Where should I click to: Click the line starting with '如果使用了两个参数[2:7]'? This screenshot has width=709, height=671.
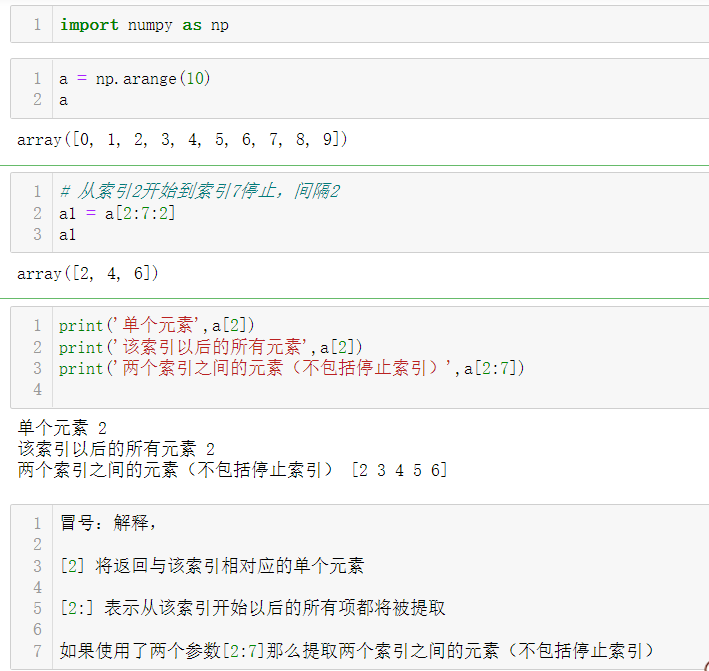[357, 651]
